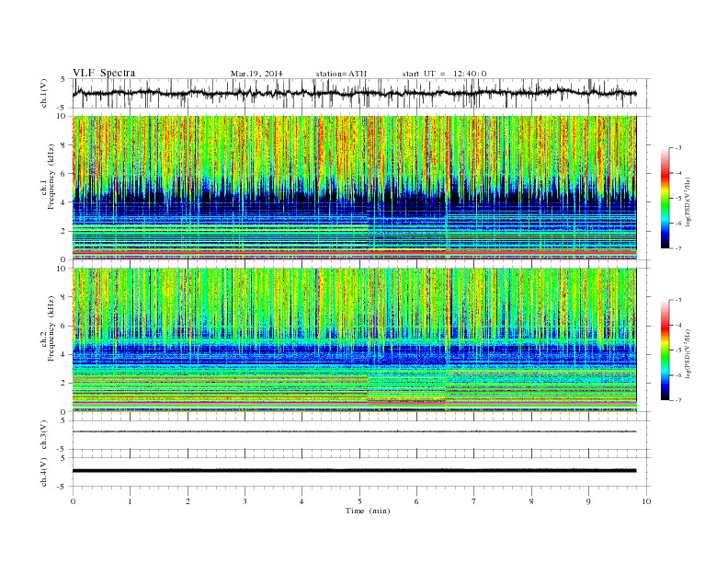This screenshot has height=563, width=728.
Task: Click the time axis tick label "3"
Action: (x=245, y=501)
